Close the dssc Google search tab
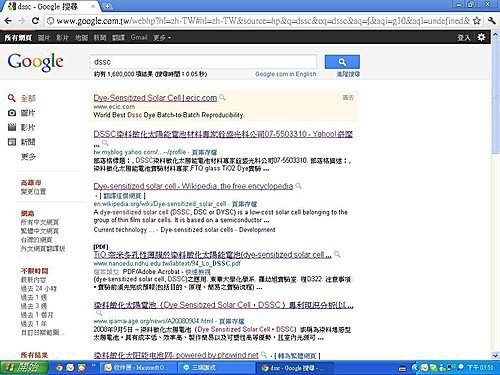 tap(93, 6)
